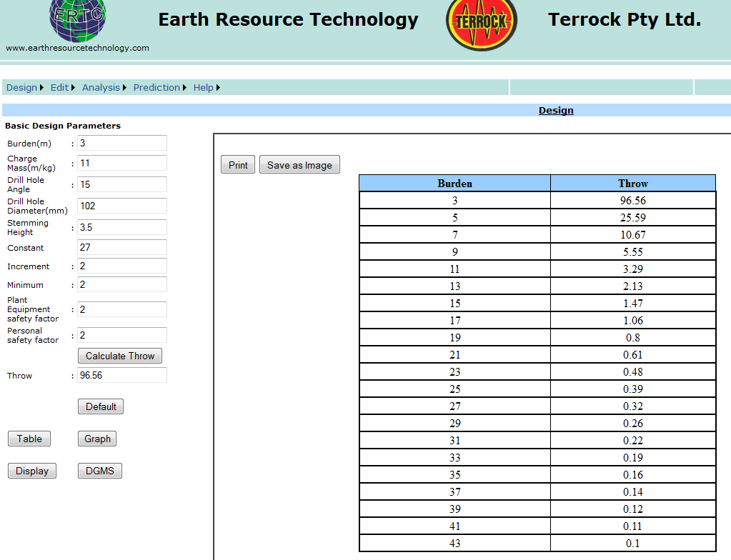
Task: Select throw value 0.39 in table
Action: click(x=633, y=389)
